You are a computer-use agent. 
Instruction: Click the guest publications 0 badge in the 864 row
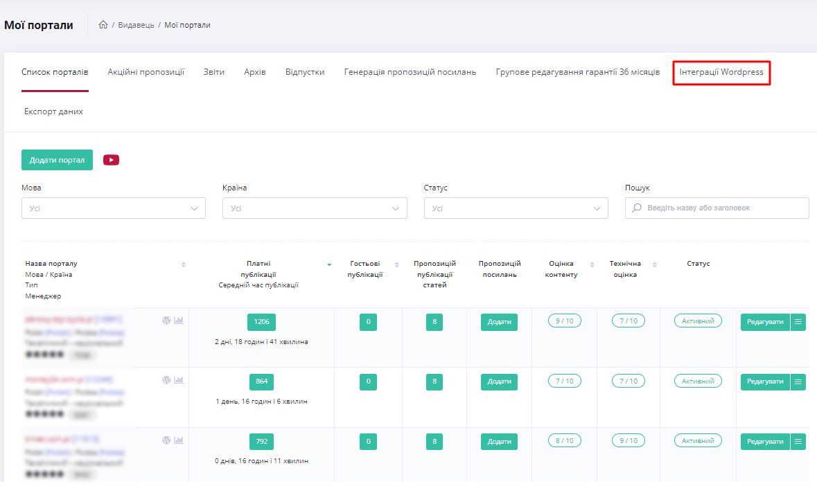click(x=369, y=381)
